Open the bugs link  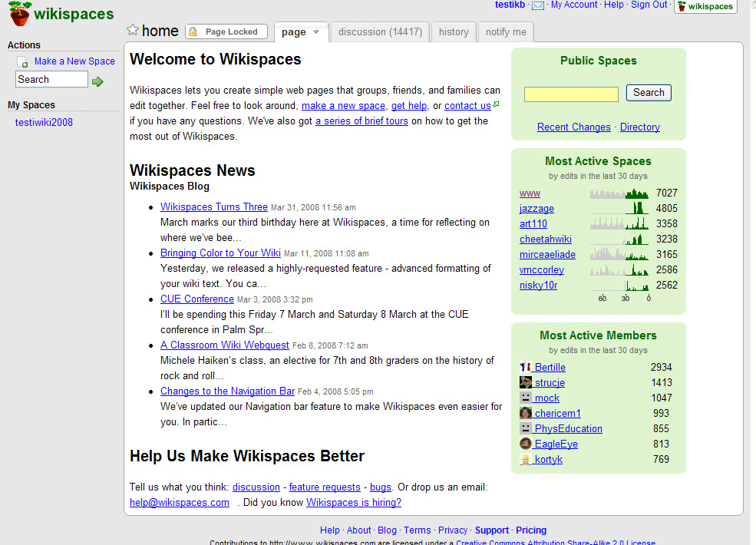pos(381,487)
